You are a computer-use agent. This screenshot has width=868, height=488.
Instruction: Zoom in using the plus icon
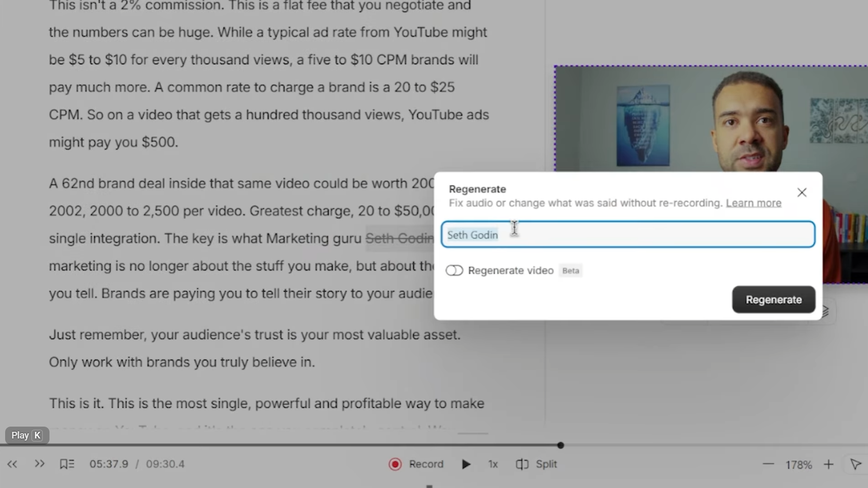[828, 464]
